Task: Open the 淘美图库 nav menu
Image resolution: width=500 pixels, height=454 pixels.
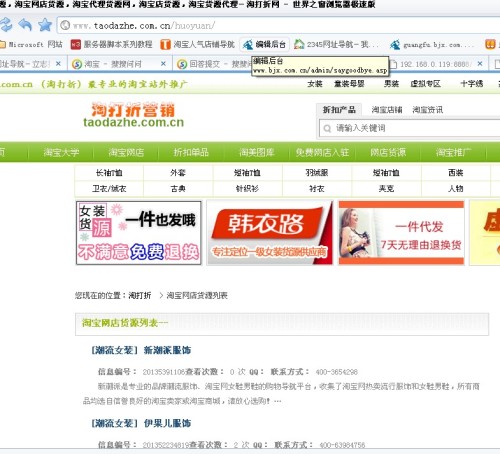Action: [x=257, y=153]
